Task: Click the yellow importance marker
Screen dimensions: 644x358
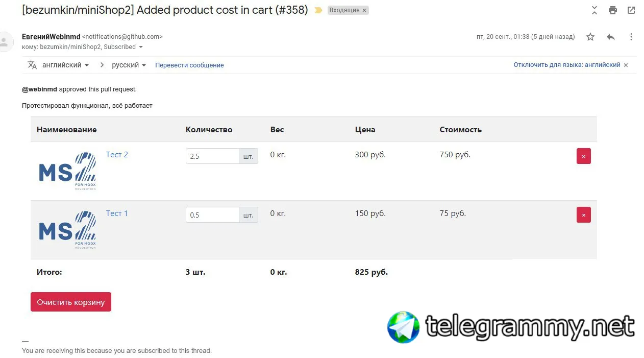Action: [318, 10]
